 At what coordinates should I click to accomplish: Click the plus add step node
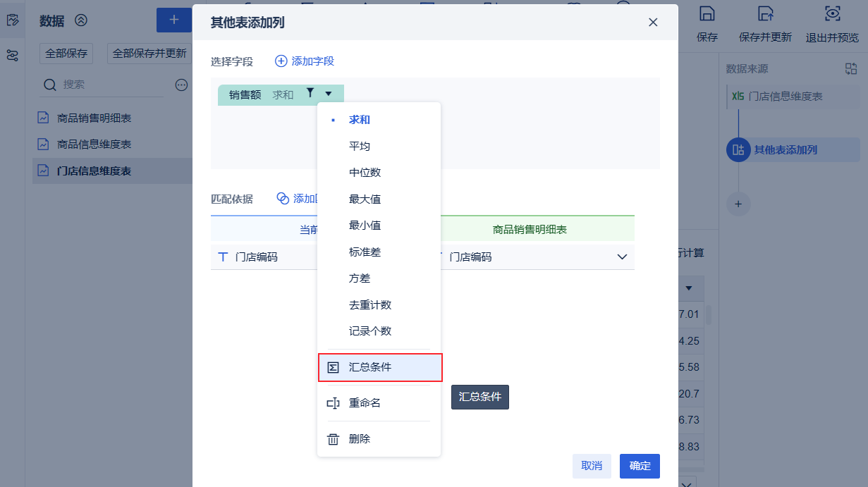coord(738,204)
